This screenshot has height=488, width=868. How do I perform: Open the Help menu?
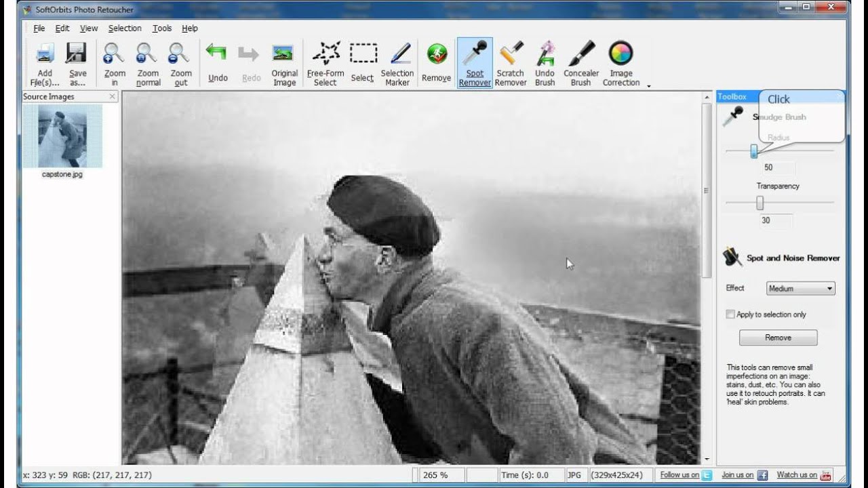point(190,28)
